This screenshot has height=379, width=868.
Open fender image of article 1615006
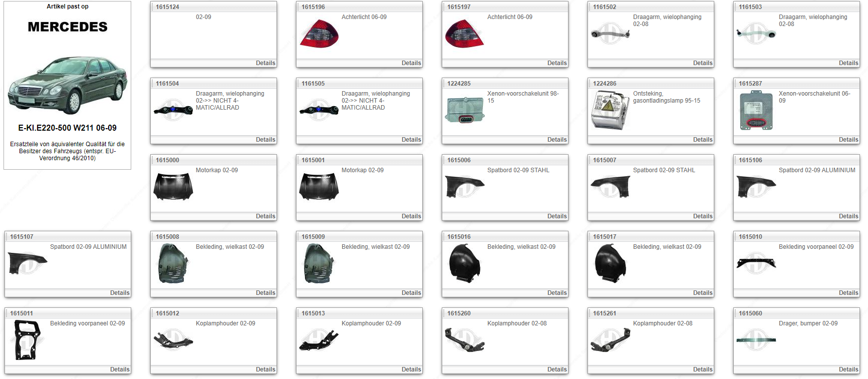click(x=465, y=186)
